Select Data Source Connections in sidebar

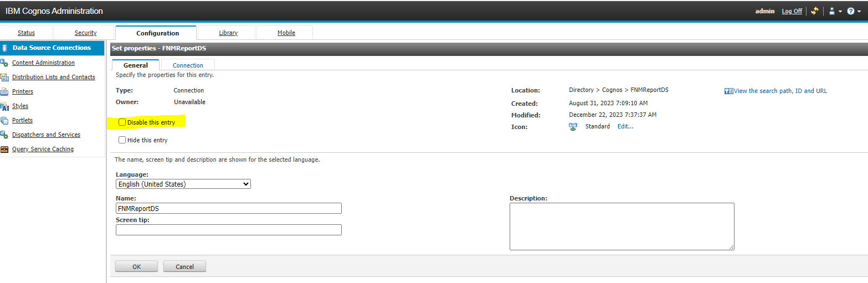pos(52,48)
